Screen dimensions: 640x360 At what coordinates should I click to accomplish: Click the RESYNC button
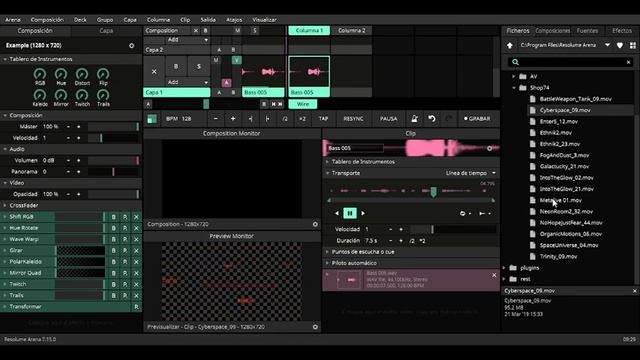point(353,119)
